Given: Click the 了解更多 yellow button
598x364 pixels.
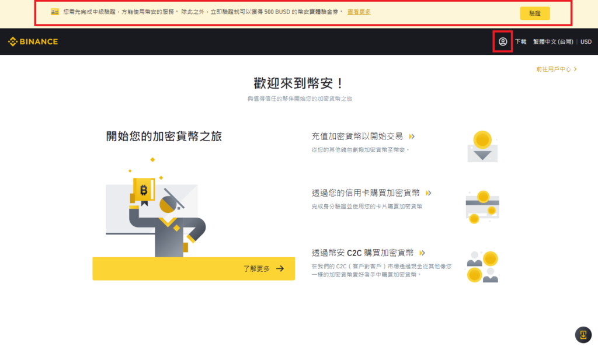Looking at the screenshot, I should click(193, 268).
